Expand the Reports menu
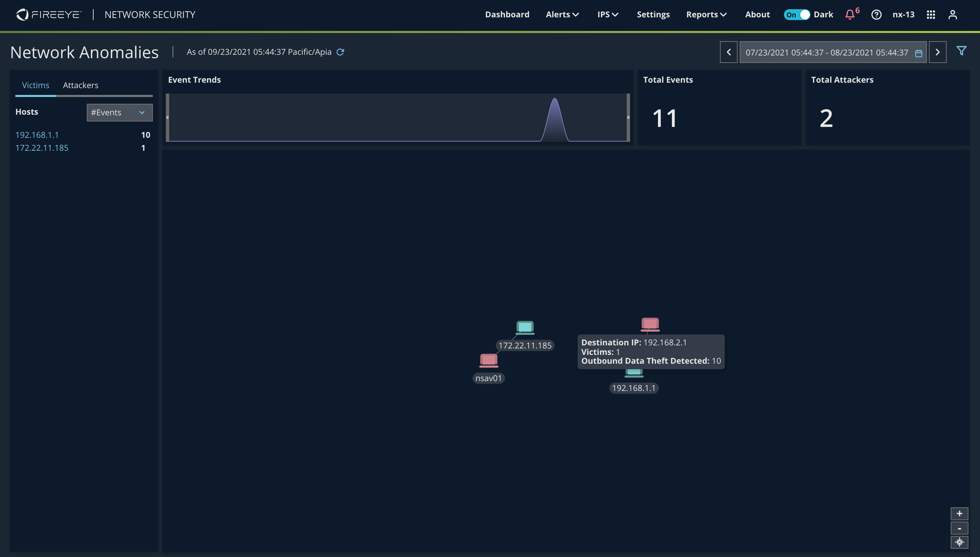Image resolution: width=980 pixels, height=557 pixels. coord(706,15)
